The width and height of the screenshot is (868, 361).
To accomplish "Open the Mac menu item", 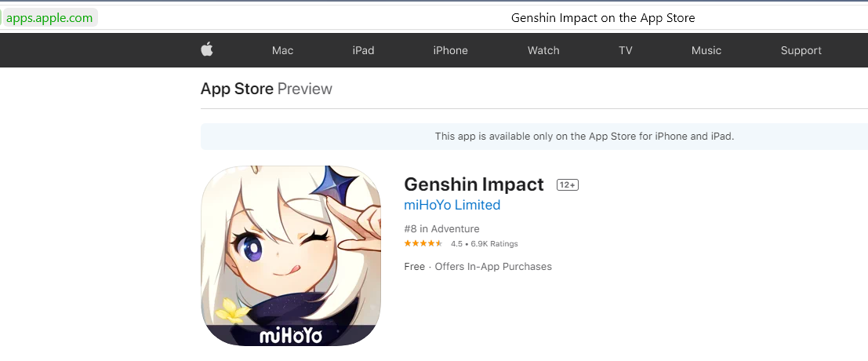I will [x=282, y=50].
